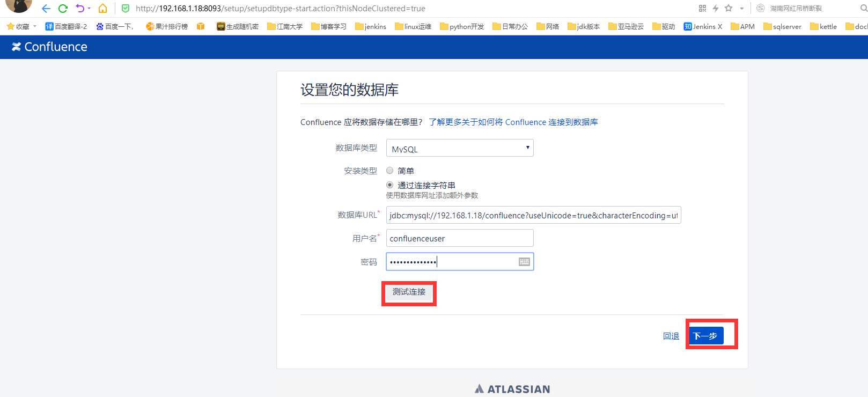Screen dimensions: 868x397
Task: Open the python开发 bookmark folder
Action: 462,26
